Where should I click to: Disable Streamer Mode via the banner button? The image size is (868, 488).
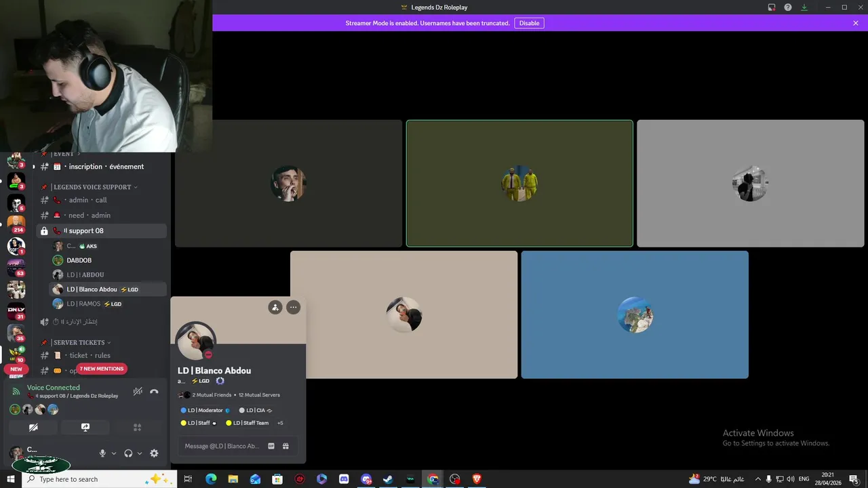[529, 23]
